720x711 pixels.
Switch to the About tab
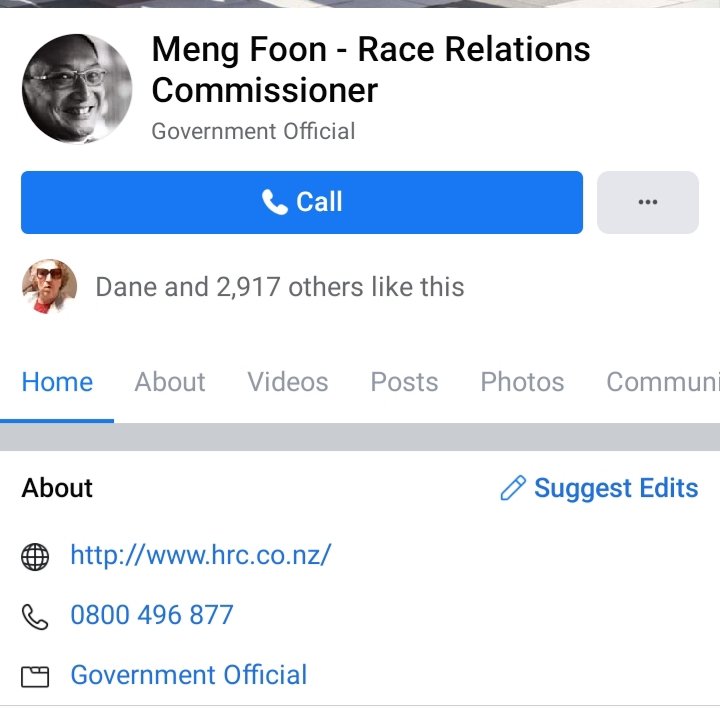[170, 382]
